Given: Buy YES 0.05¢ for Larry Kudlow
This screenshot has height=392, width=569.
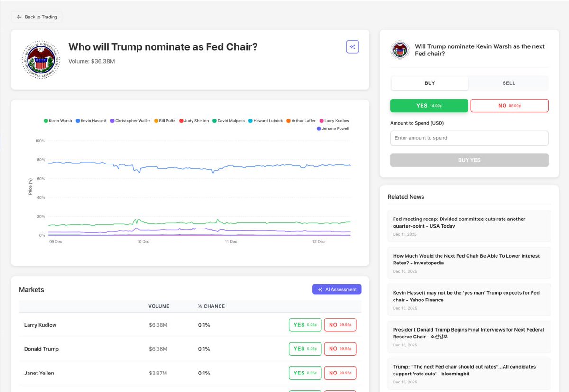Looking at the screenshot, I should point(305,325).
